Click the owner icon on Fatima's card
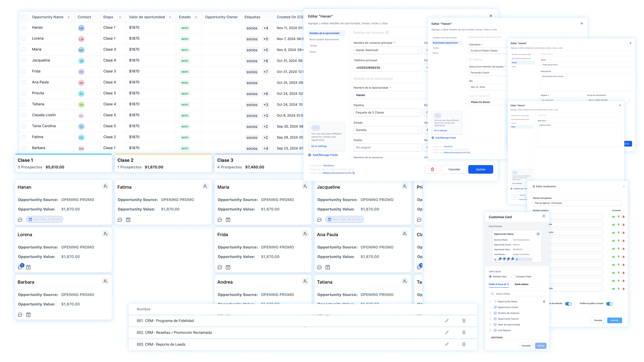 tap(205, 186)
